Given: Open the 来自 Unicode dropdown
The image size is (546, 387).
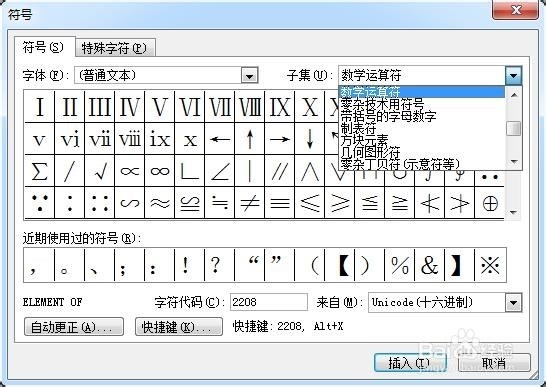Looking at the screenshot, I should coord(514,303).
